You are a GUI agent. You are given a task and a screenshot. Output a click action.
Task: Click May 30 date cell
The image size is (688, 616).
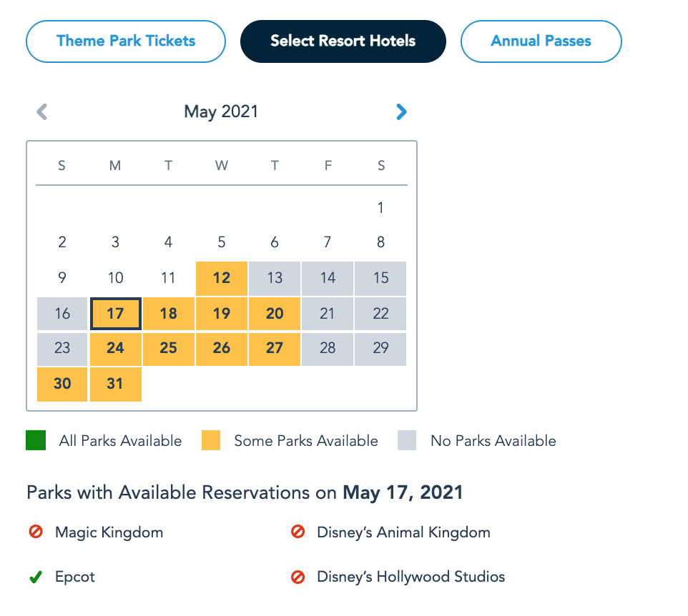click(x=62, y=384)
